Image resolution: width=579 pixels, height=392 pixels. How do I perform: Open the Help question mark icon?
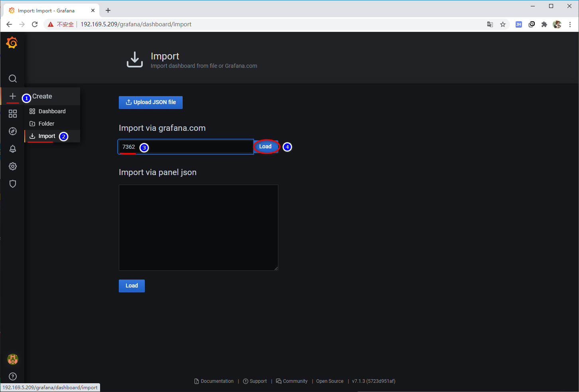[13, 376]
